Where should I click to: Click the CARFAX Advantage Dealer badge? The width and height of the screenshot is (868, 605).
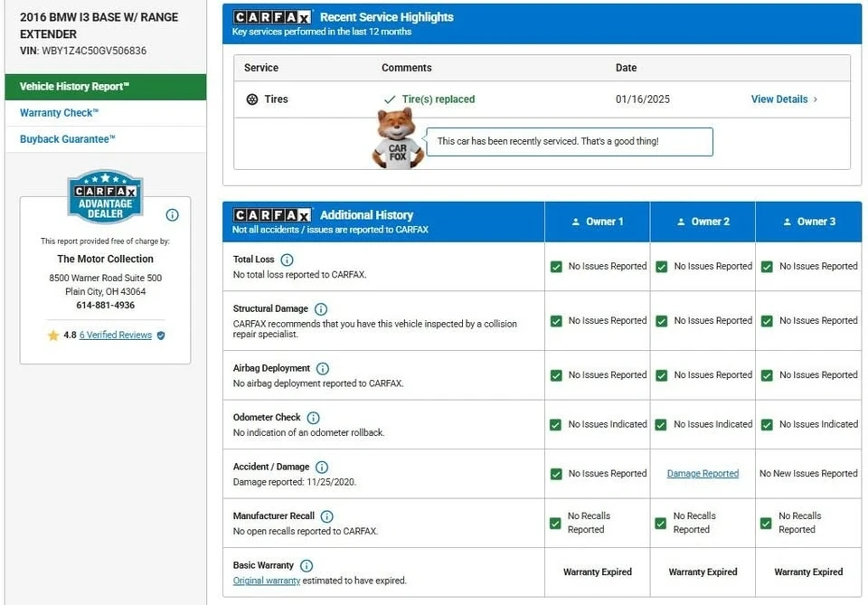(105, 196)
